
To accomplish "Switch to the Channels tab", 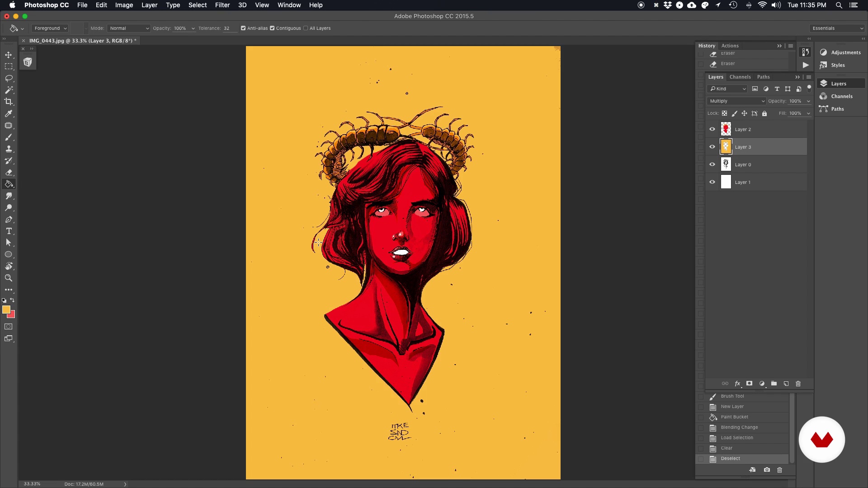I will tap(740, 77).
